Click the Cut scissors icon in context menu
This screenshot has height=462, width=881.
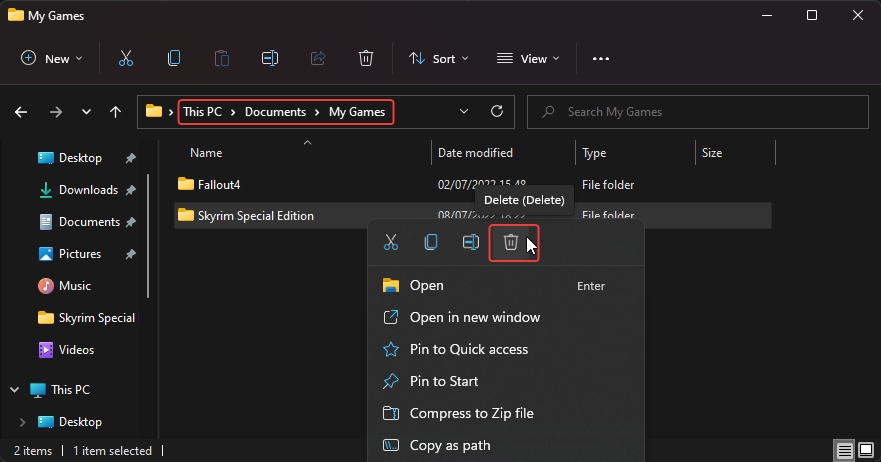391,242
